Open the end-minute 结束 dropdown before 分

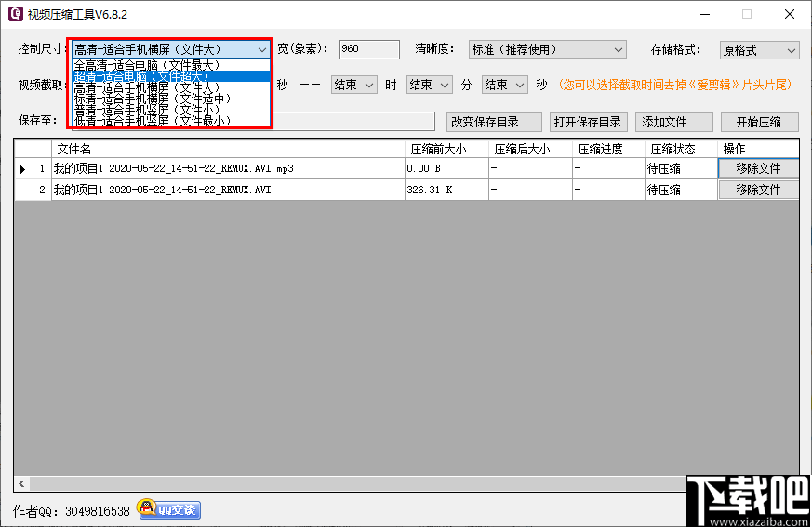click(430, 85)
